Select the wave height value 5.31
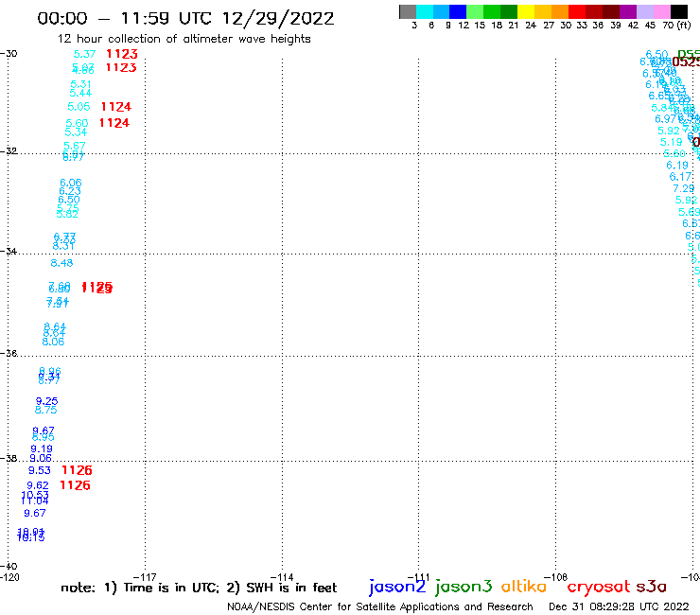This screenshot has height=615, width=700. coord(80,84)
